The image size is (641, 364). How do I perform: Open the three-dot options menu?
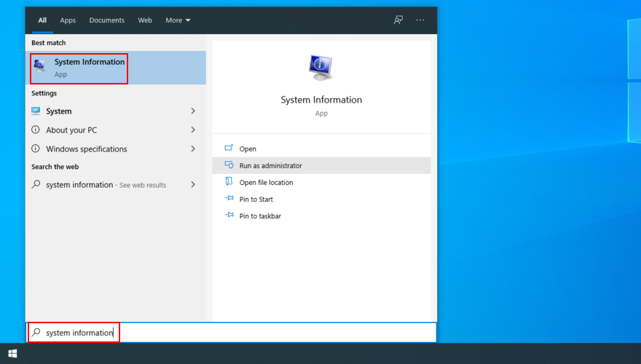point(420,20)
